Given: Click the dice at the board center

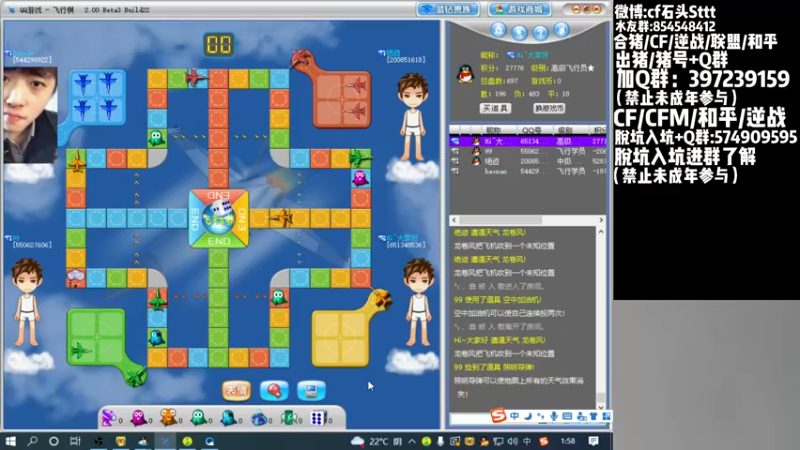Looking at the screenshot, I should pos(220,210).
